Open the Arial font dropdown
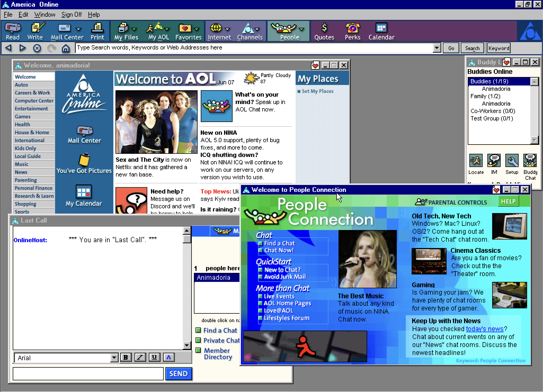Screen dimensions: 543x392 [x=114, y=358]
